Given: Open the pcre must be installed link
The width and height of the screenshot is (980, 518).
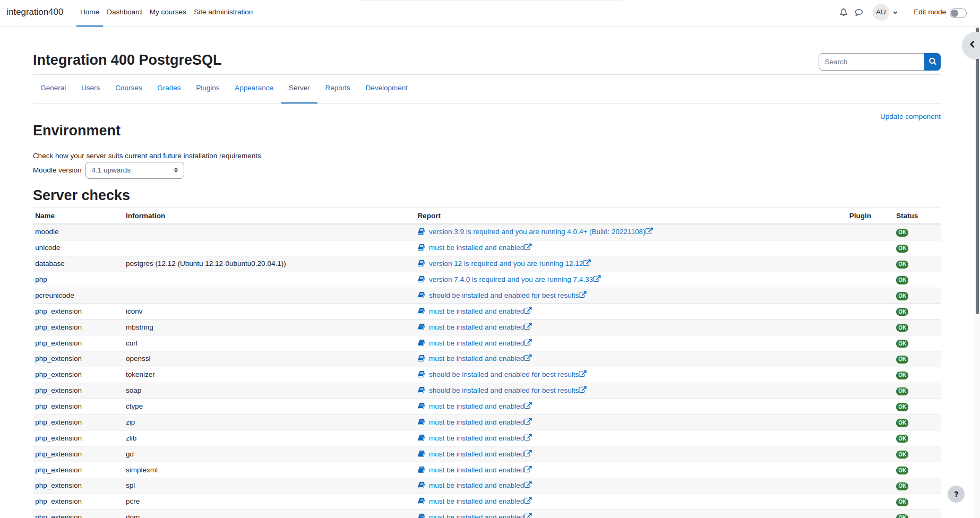Looking at the screenshot, I should (x=476, y=502).
